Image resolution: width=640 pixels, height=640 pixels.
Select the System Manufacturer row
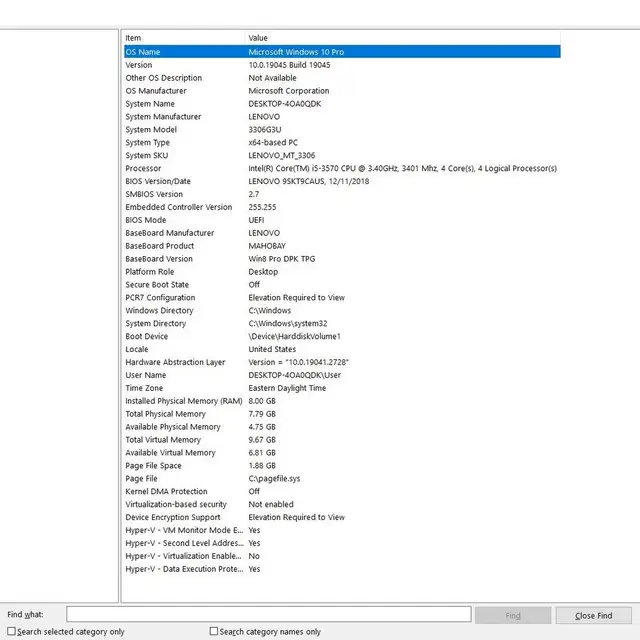[342, 116]
